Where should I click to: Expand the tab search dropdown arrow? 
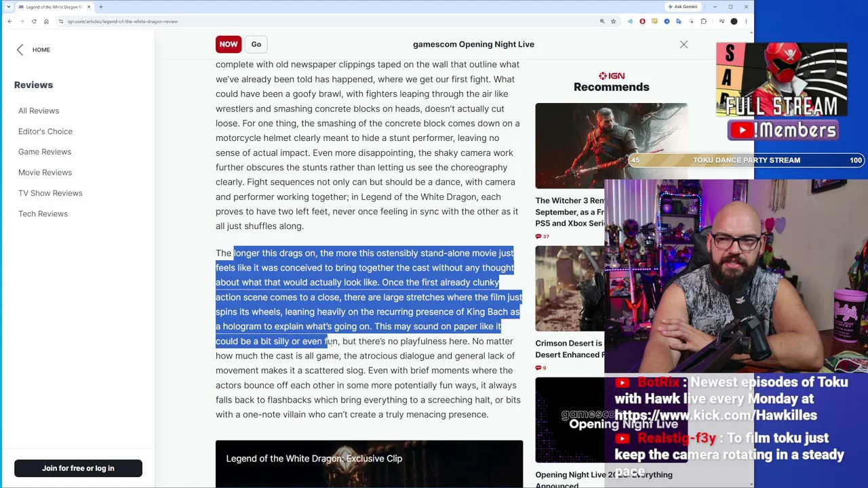[x=8, y=7]
